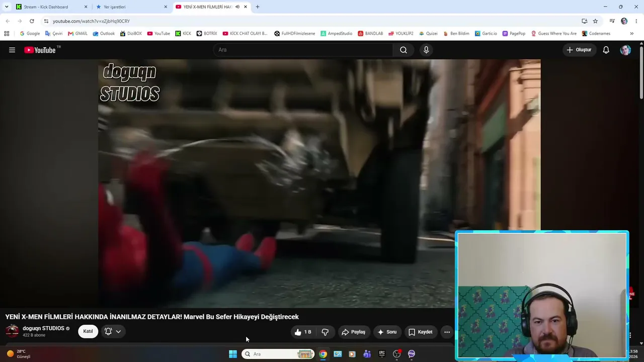
Task: Open the PagePop bookmark
Action: pyautogui.click(x=514, y=34)
